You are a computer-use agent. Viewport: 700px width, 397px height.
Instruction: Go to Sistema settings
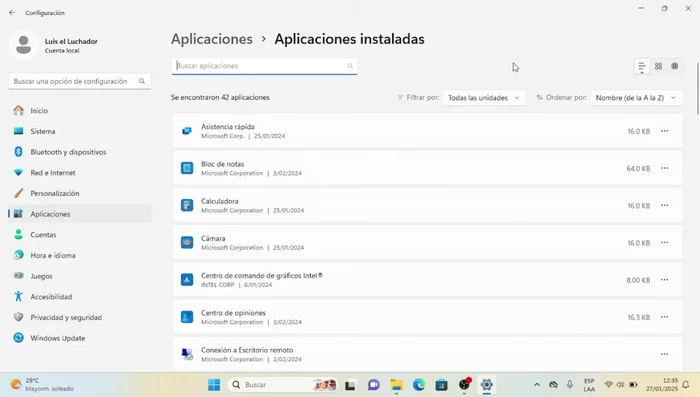coord(80,131)
